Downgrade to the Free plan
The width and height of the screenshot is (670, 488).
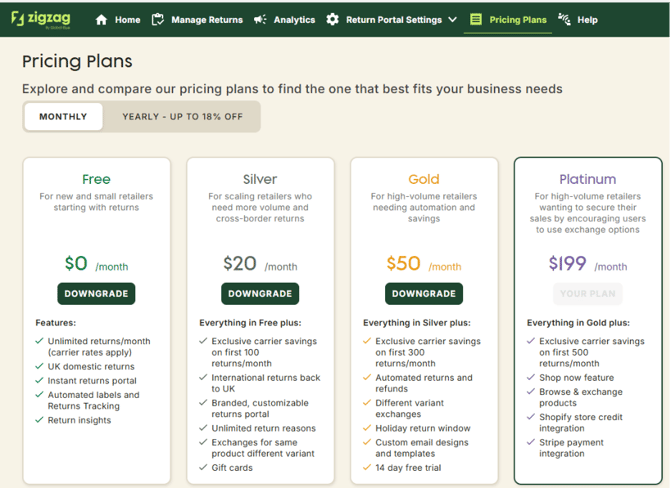tap(96, 294)
